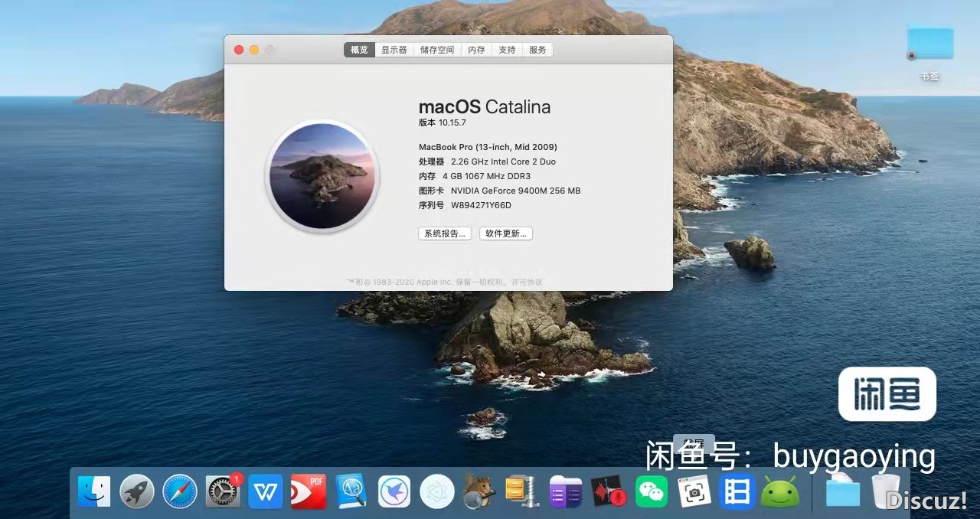Select the 书签 folder on desktop
The width and height of the screenshot is (980, 519).
pyautogui.click(x=929, y=46)
